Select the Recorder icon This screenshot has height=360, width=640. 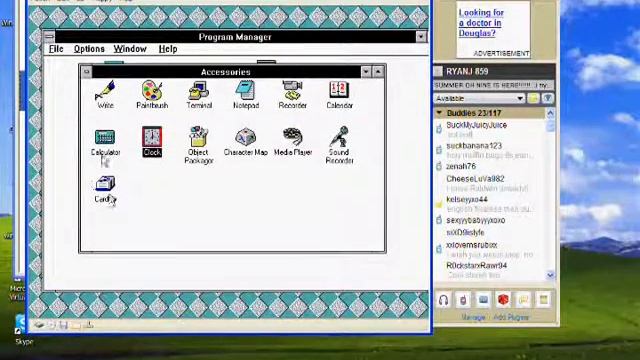click(292, 95)
